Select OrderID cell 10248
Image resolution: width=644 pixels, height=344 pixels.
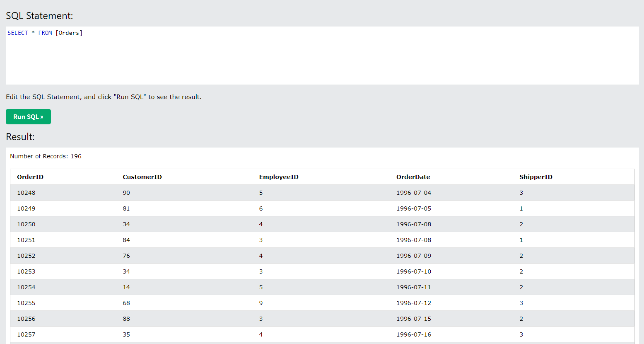[26, 193]
